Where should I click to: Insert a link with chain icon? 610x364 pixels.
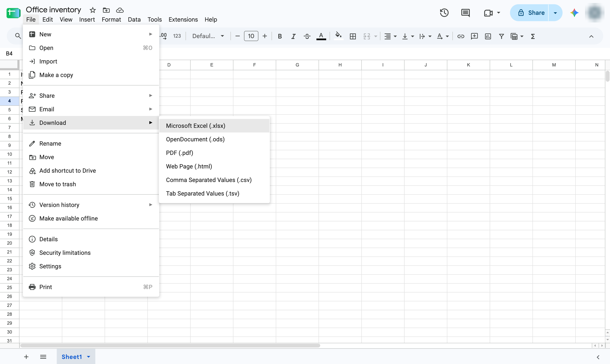(x=460, y=36)
